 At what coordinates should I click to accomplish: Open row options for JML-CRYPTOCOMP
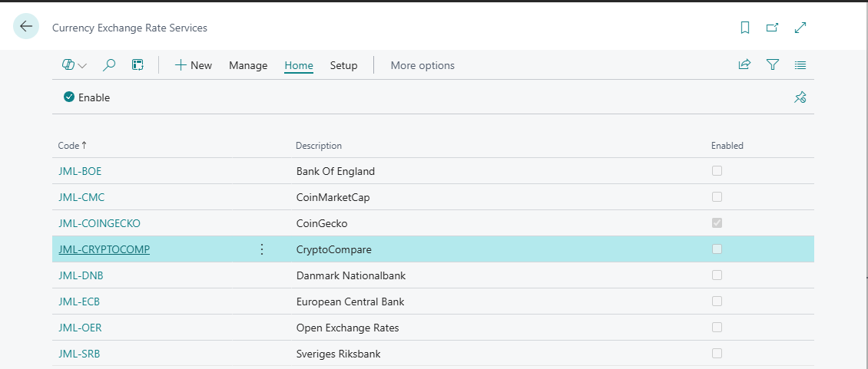(261, 249)
